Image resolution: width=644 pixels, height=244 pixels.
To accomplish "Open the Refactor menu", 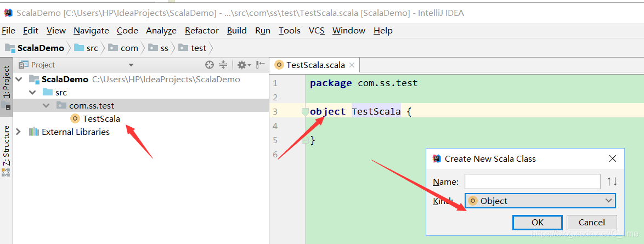I will pos(202,30).
